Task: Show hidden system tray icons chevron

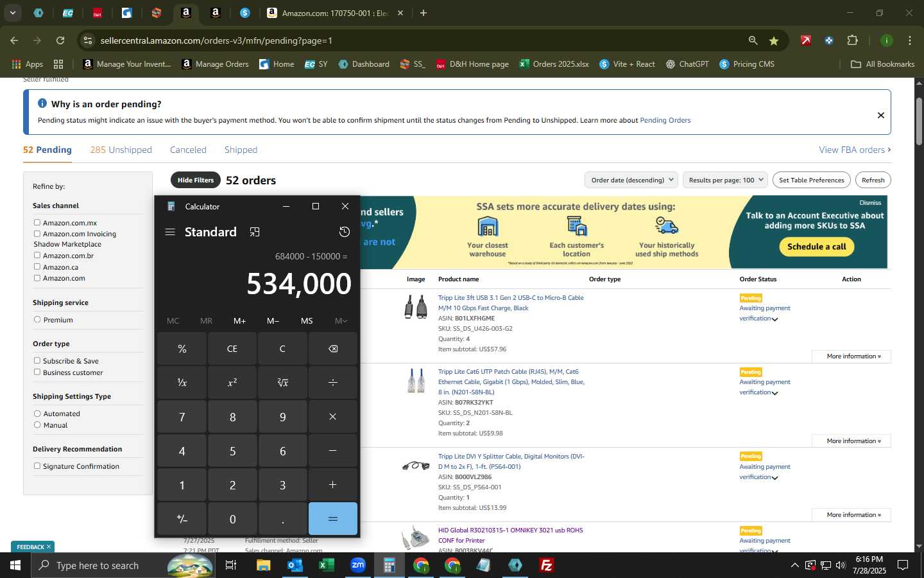Action: [x=794, y=565]
